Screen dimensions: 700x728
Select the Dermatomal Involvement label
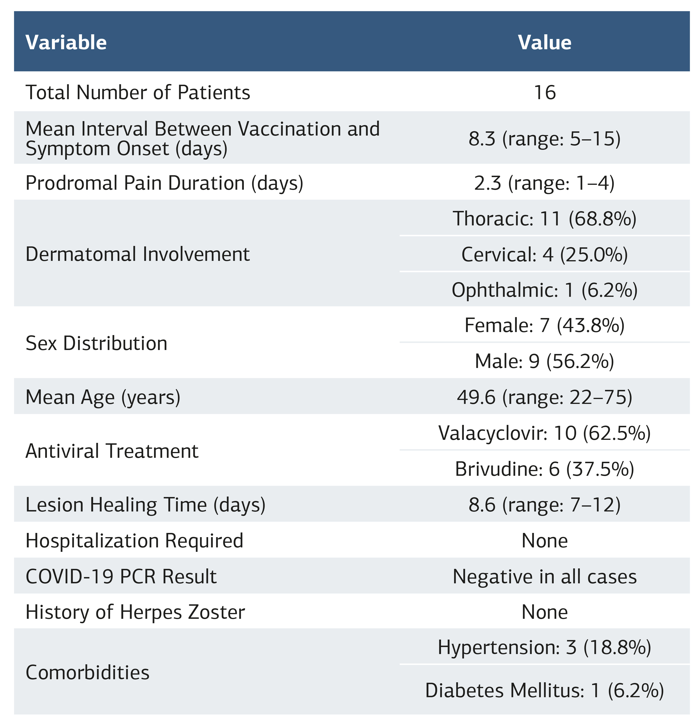[137, 254]
